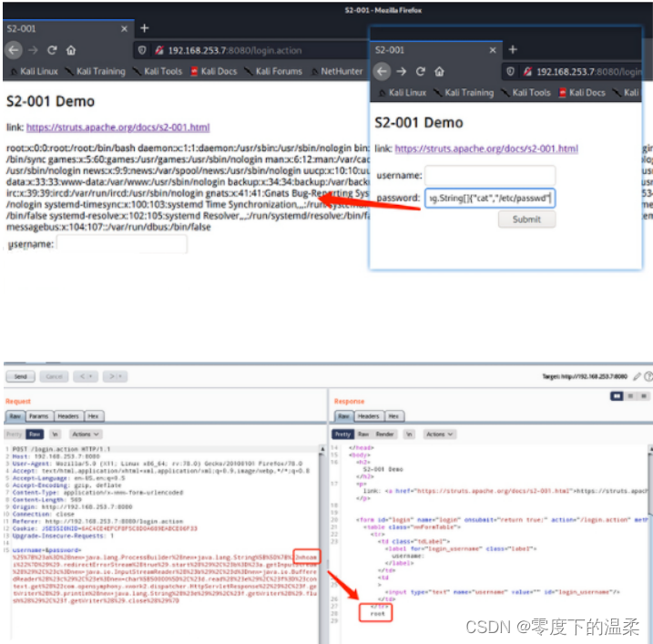The height and width of the screenshot is (644, 653).
Task: Click the shield icon in right Firefox window
Action: (x=510, y=72)
